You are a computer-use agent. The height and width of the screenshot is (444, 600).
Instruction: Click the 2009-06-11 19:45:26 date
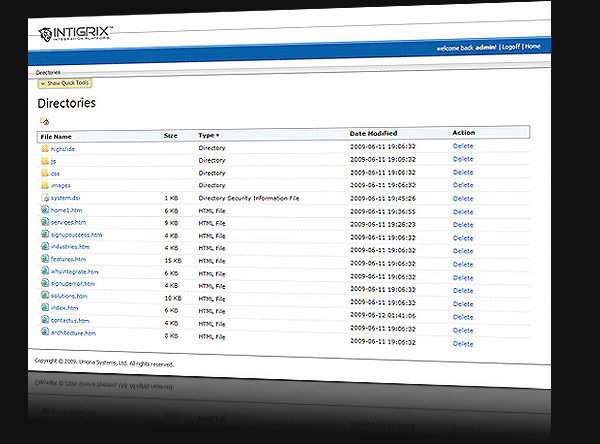pyautogui.click(x=383, y=198)
